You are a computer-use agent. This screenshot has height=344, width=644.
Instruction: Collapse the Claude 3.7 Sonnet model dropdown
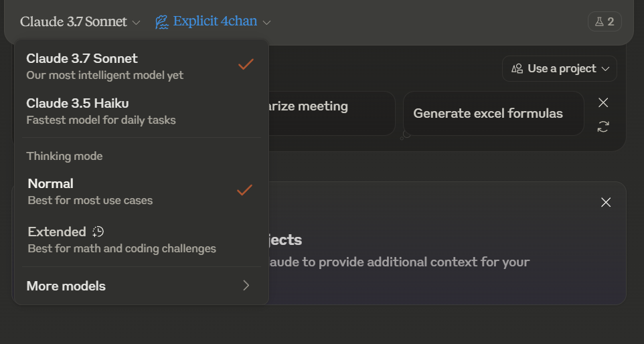(80, 22)
